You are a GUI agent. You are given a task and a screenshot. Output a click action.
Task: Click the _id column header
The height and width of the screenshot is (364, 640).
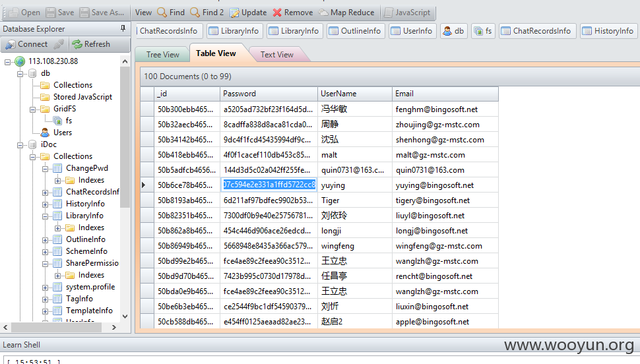[x=187, y=94]
